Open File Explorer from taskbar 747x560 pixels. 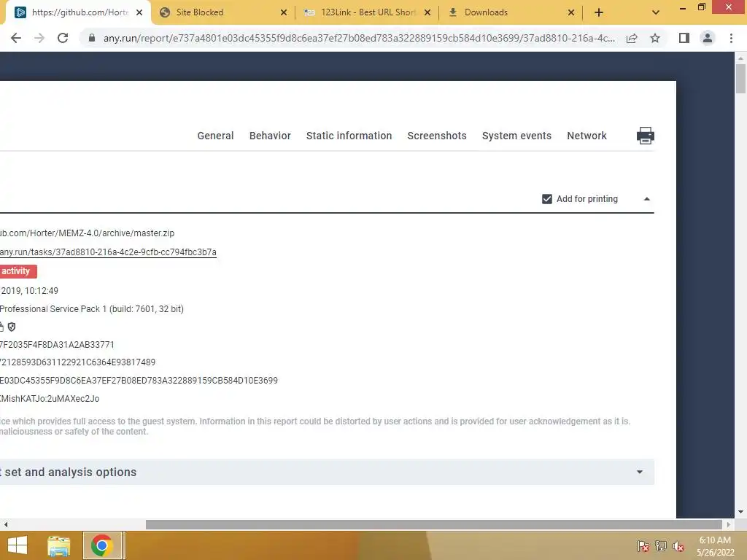pyautogui.click(x=59, y=545)
